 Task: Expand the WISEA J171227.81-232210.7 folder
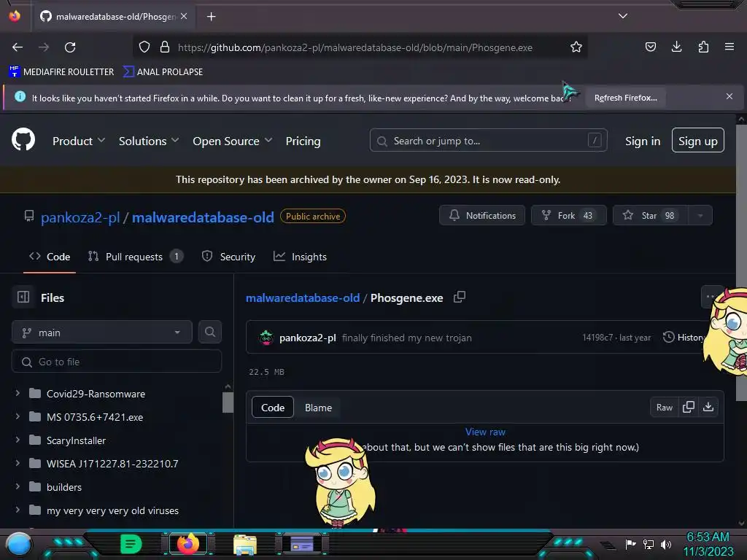(x=18, y=463)
